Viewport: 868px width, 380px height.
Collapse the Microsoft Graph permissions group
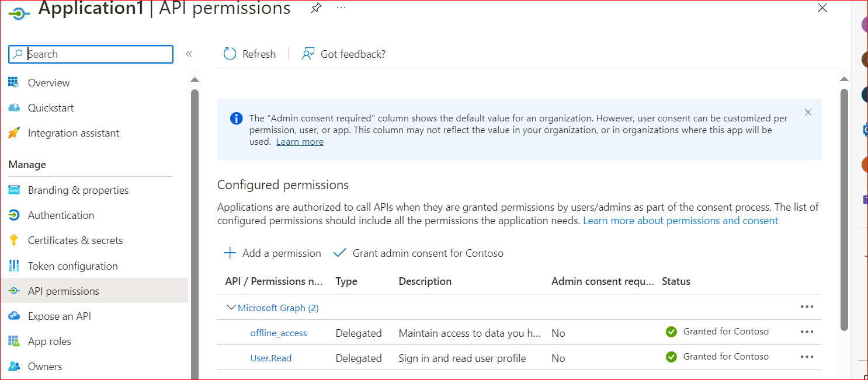pyautogui.click(x=231, y=308)
